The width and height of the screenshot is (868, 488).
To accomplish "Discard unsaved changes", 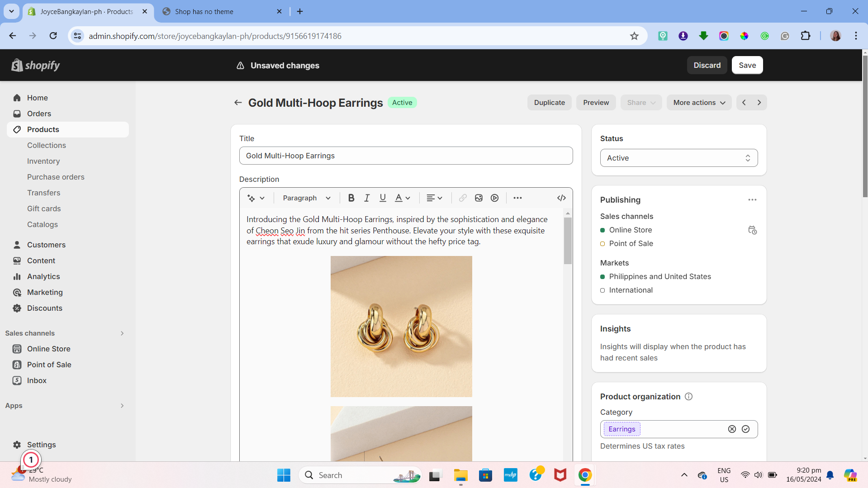I will tap(707, 65).
